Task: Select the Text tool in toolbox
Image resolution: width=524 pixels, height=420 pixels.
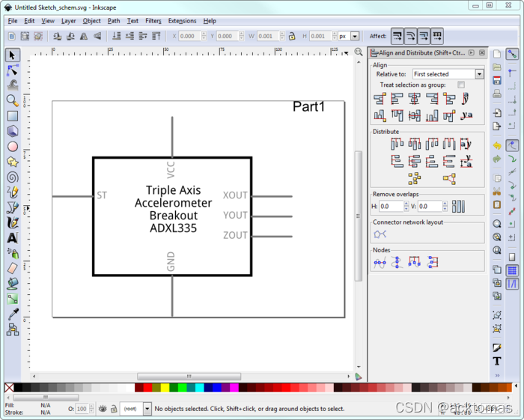Action: tap(13, 238)
